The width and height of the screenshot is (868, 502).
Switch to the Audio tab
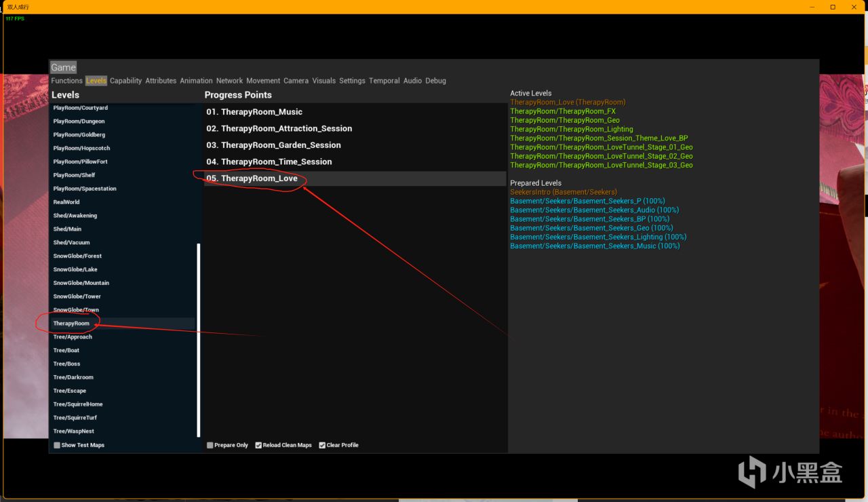412,81
